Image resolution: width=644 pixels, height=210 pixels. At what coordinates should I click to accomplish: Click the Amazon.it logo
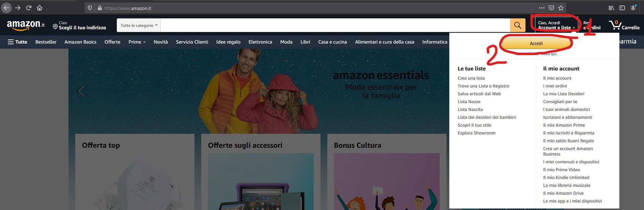[x=26, y=25]
